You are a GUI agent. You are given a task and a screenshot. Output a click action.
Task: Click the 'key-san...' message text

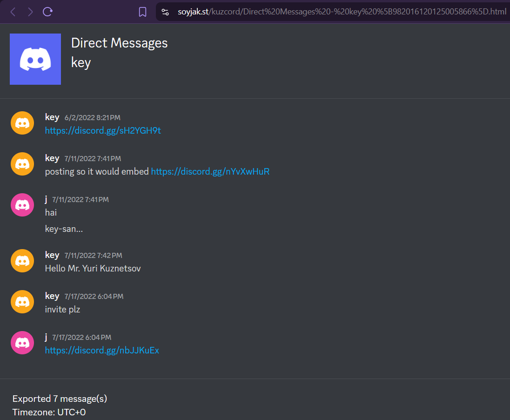64,229
